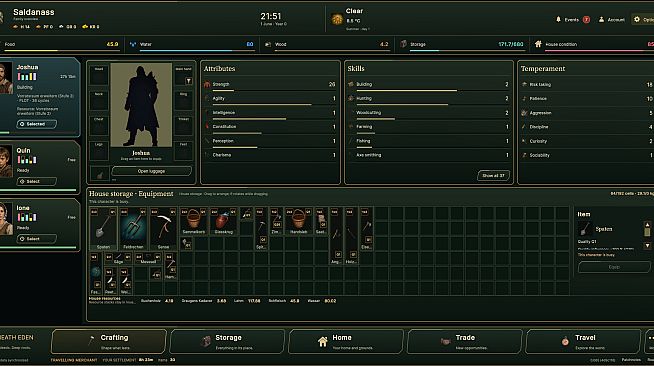This screenshot has height=366, width=654.
Task: Click the Joshua character silhouette
Action: tap(141, 105)
